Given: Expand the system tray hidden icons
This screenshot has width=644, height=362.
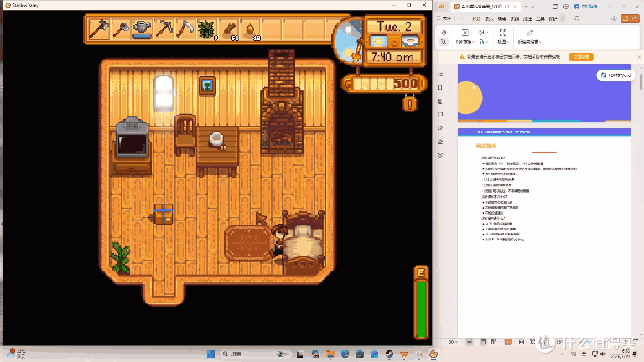Looking at the screenshot, I should [x=563, y=354].
